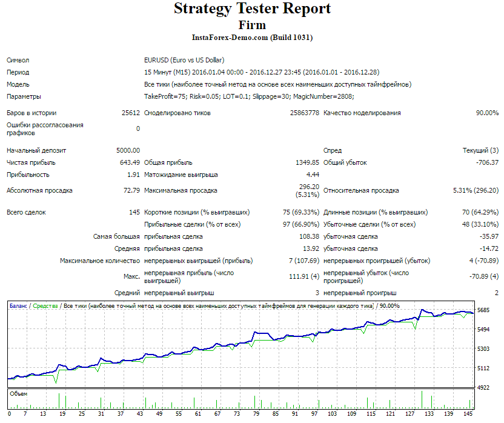
Task: Click maximal consecutive profit 111.91 (4)
Action: [304, 276]
